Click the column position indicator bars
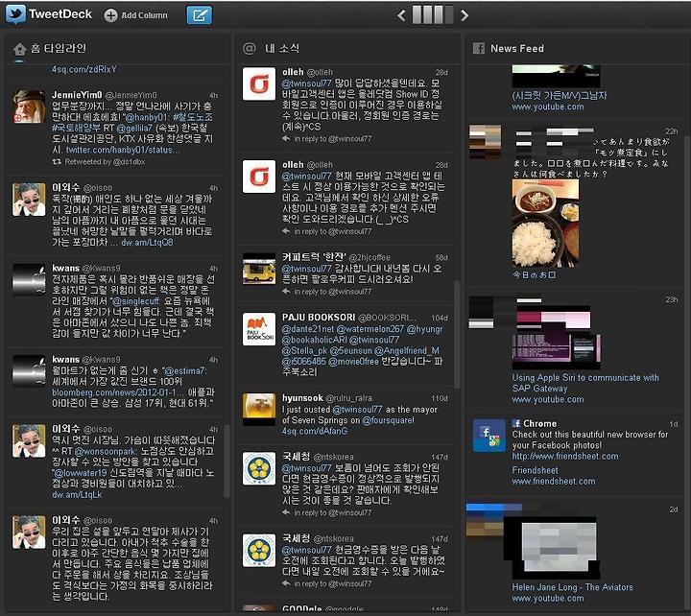Image resolution: width=691 pixels, height=616 pixels. coord(432,15)
